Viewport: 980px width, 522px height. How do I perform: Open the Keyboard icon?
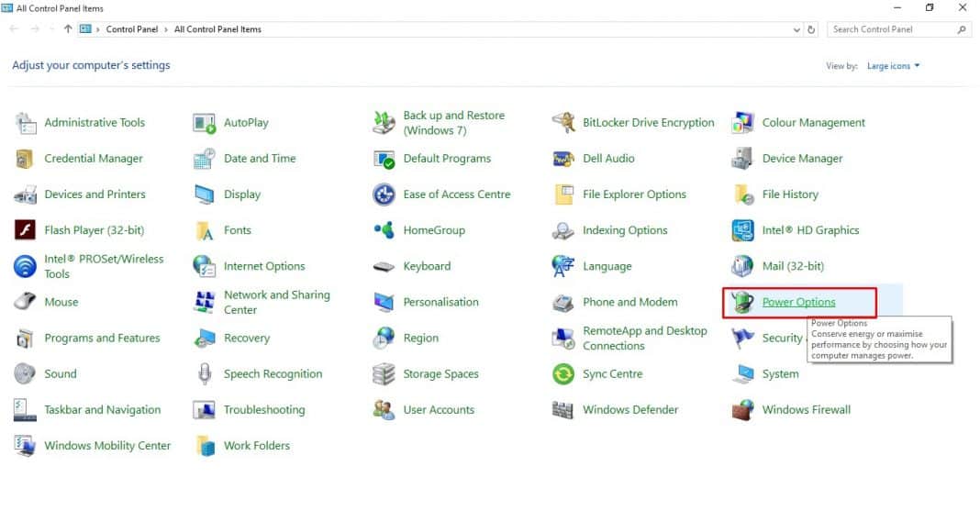(x=384, y=267)
